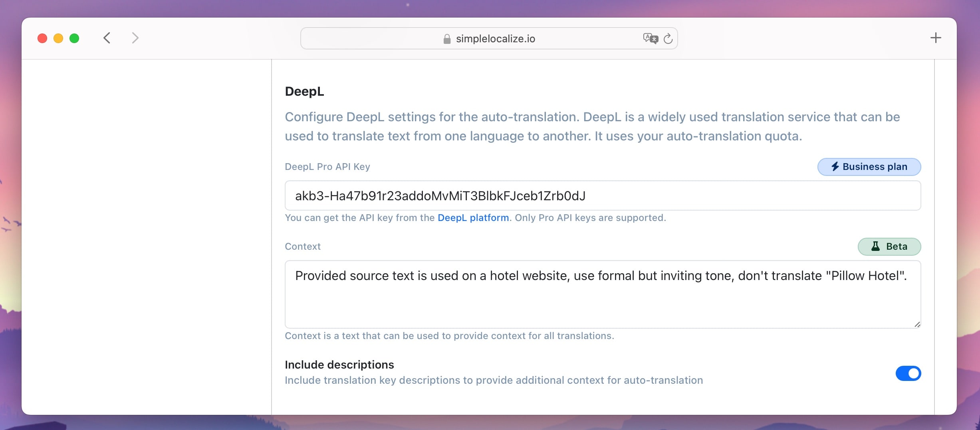The width and height of the screenshot is (980, 430).
Task: Close the browser window with red button
Action: [x=42, y=38]
